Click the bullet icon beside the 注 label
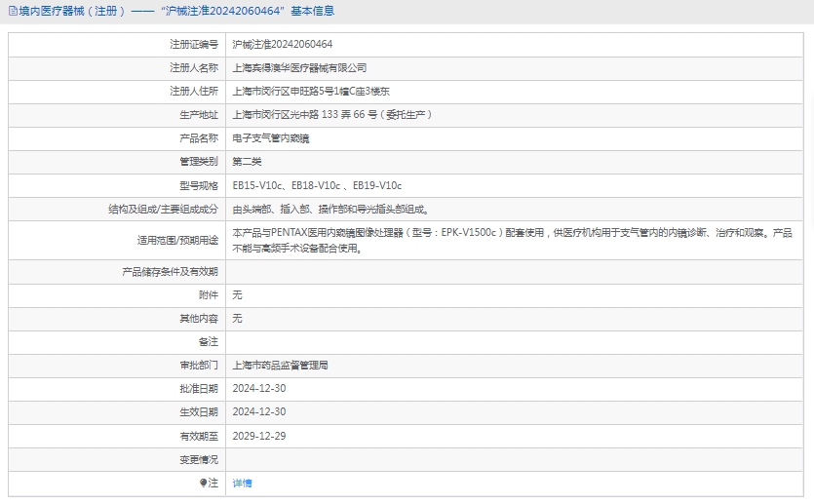 click(204, 483)
